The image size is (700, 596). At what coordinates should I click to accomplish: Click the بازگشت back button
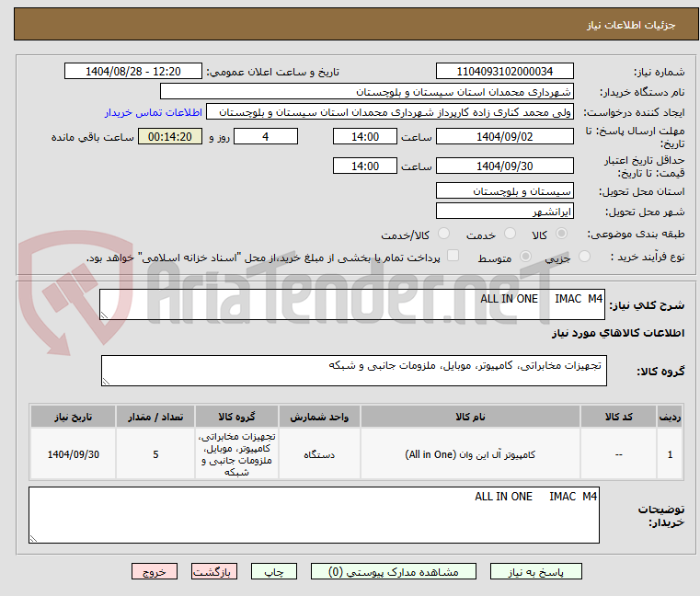pos(213,571)
